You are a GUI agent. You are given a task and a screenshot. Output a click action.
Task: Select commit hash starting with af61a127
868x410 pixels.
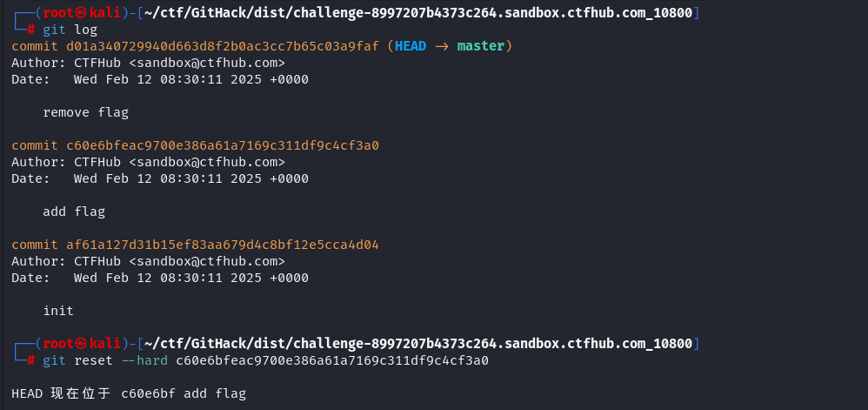point(223,245)
